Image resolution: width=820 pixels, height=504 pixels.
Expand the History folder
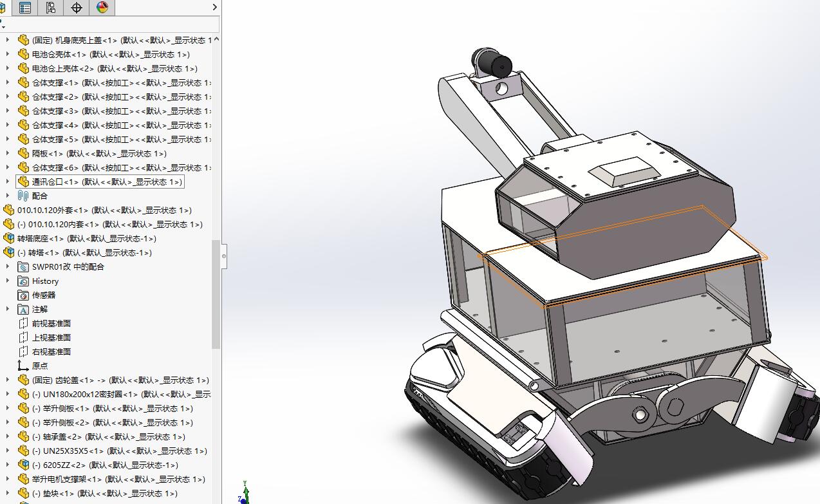[x=8, y=281]
